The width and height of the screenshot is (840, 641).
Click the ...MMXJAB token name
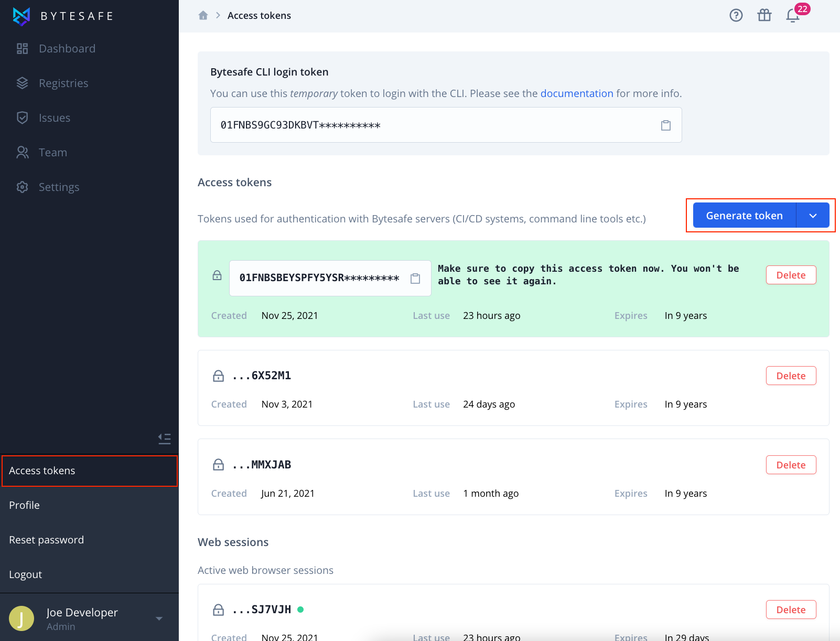coord(262,465)
